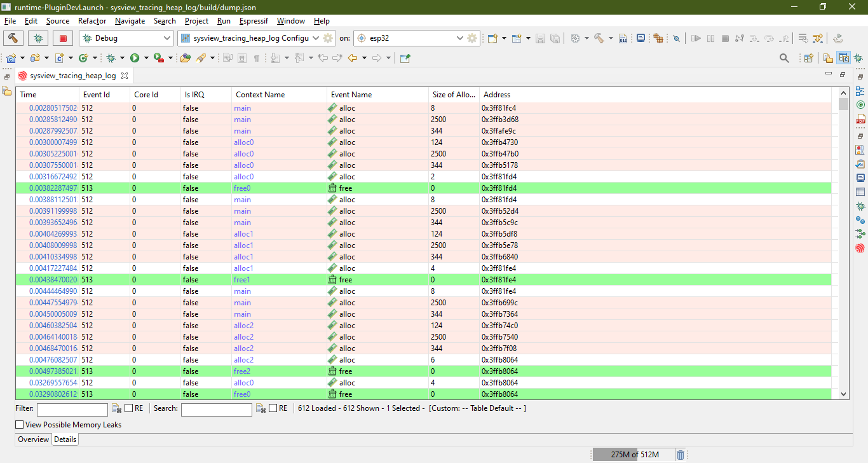Click the Address column header
This screenshot has width=868, height=463.
point(497,95)
